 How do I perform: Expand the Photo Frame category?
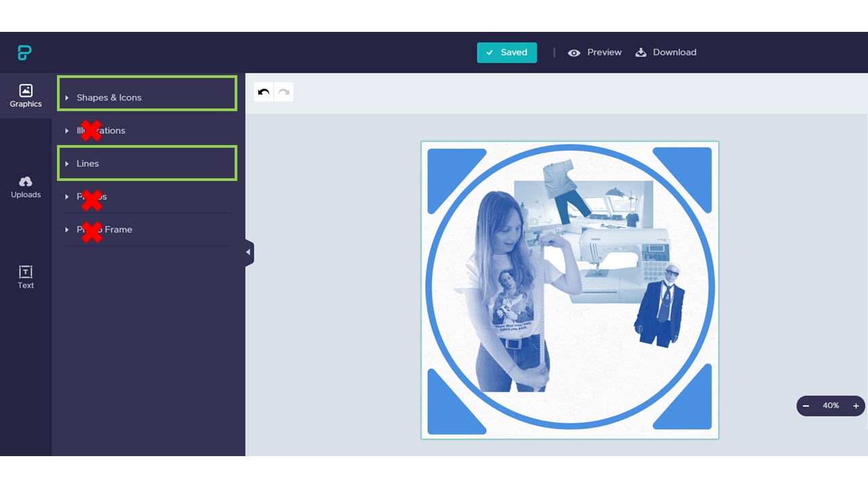pos(104,230)
